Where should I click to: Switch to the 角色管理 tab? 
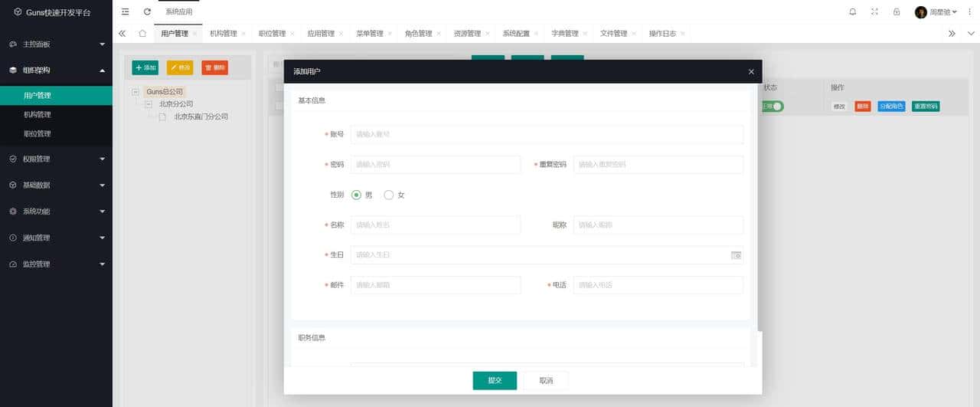[x=419, y=34]
